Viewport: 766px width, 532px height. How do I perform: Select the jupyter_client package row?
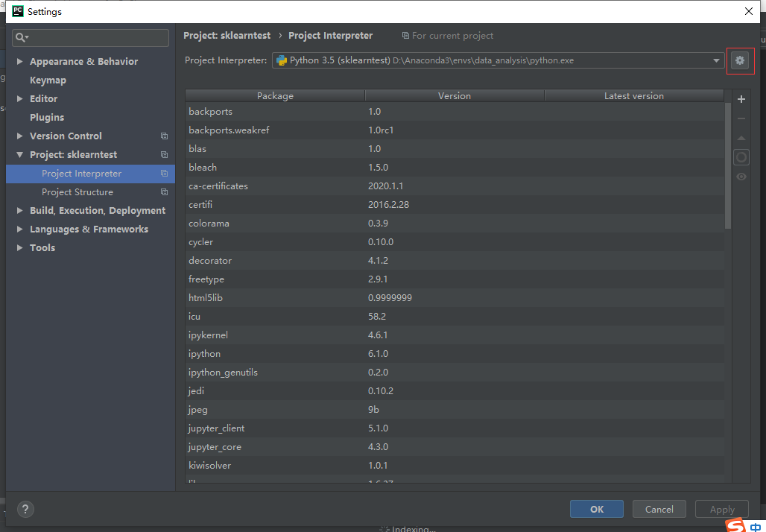tap(455, 428)
